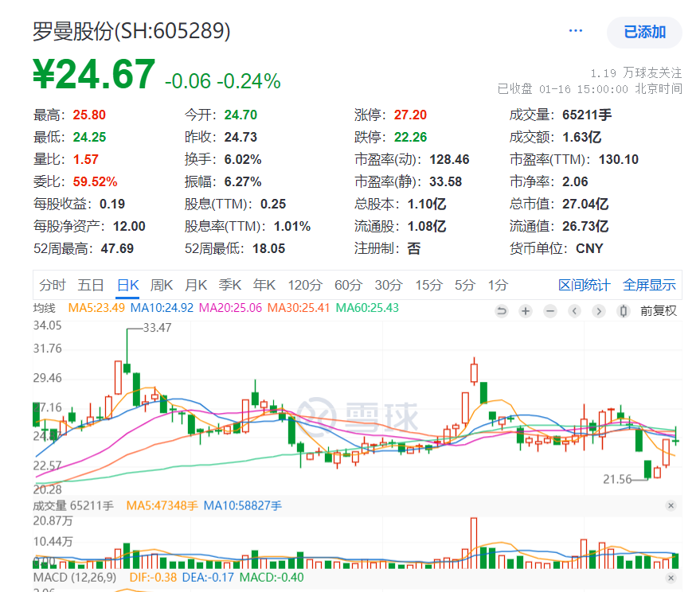Click the MA10:24.92 legend label

coord(162,308)
